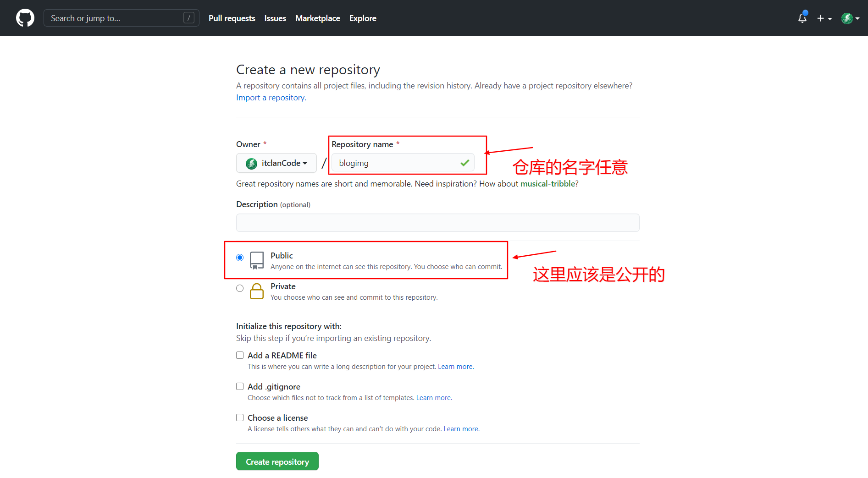Open the avatar dropdown caret
This screenshot has height=478, width=868.
(857, 18)
